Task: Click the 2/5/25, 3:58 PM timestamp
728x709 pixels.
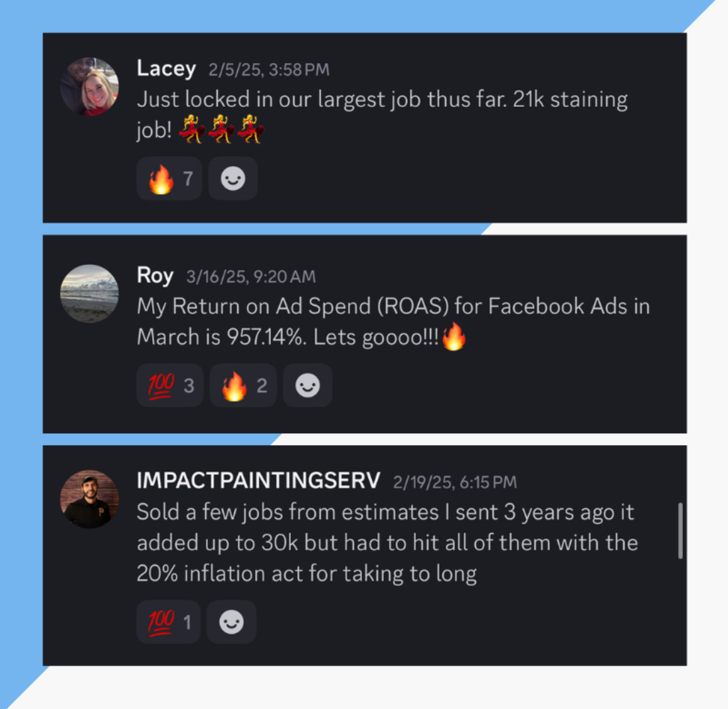Action: [x=268, y=70]
